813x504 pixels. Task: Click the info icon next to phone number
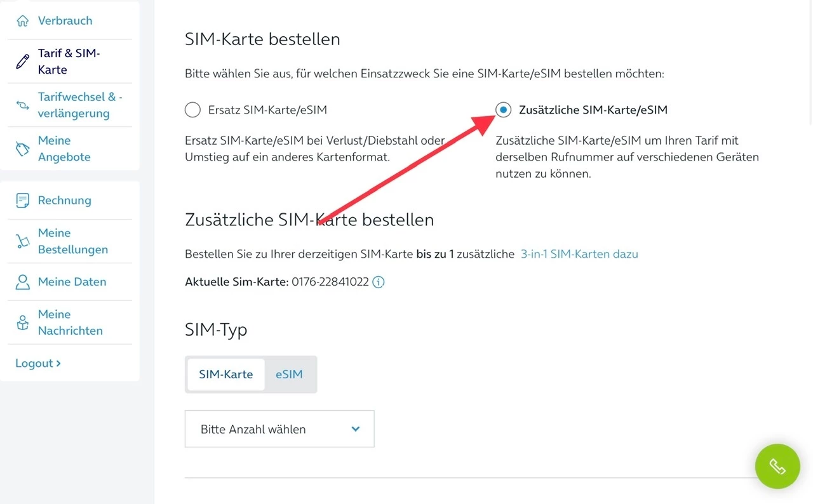[x=379, y=282]
